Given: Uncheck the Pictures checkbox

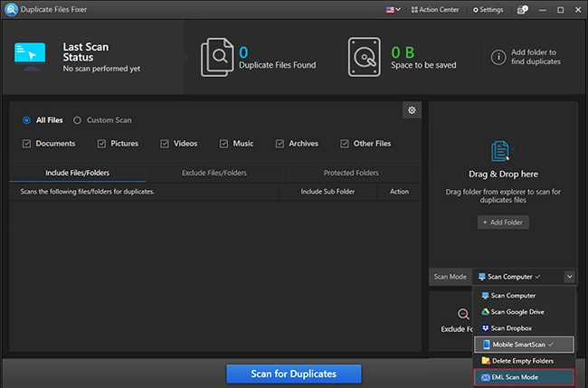Looking at the screenshot, I should tap(101, 144).
